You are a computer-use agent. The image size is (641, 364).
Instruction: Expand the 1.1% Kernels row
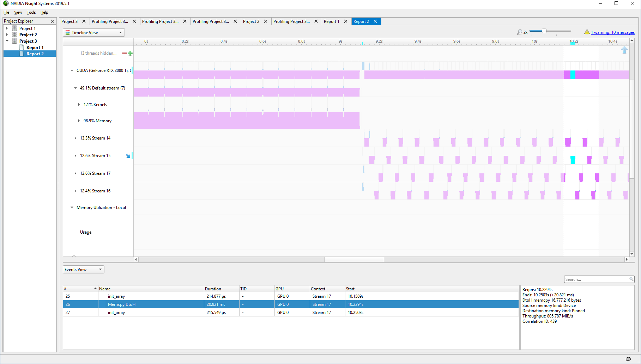(x=79, y=105)
